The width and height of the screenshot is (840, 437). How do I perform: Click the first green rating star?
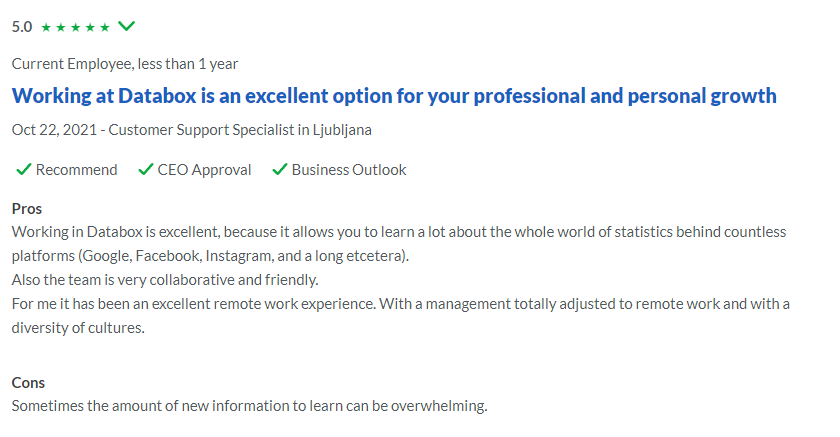coord(46,27)
